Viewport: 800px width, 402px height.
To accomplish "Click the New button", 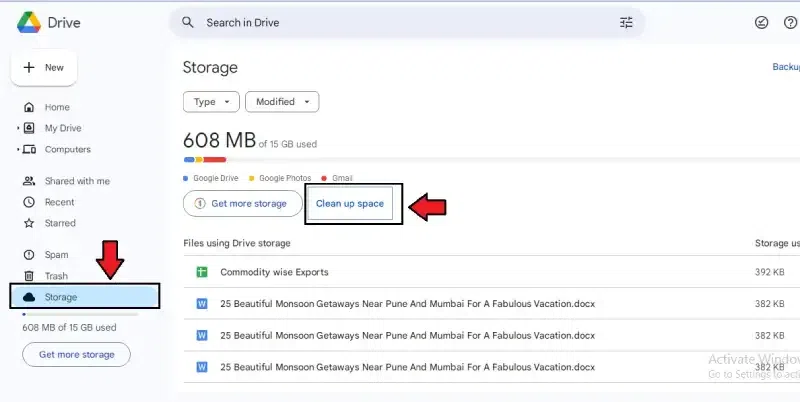I will click(x=44, y=68).
